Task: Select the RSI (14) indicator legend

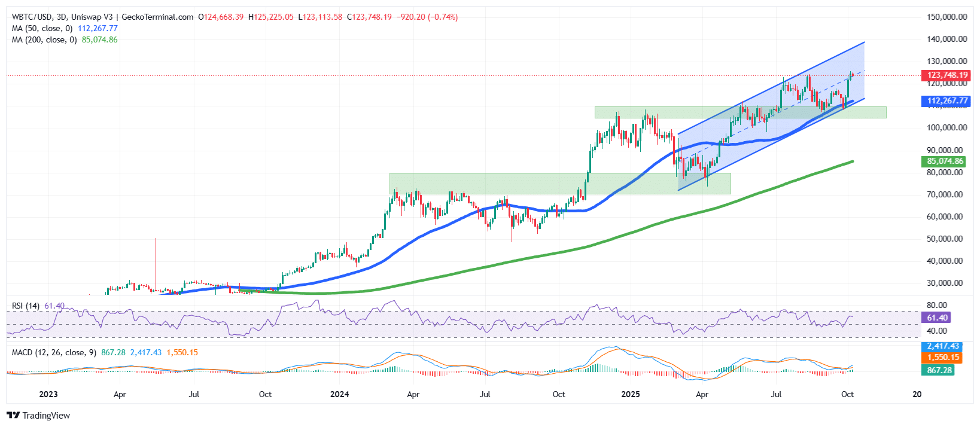Action: (26, 306)
